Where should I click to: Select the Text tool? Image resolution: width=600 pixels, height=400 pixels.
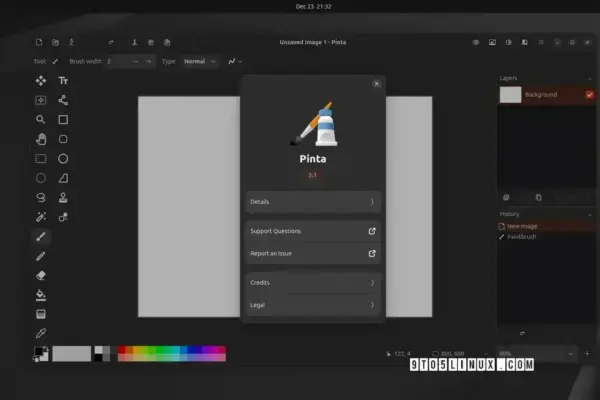[63, 81]
